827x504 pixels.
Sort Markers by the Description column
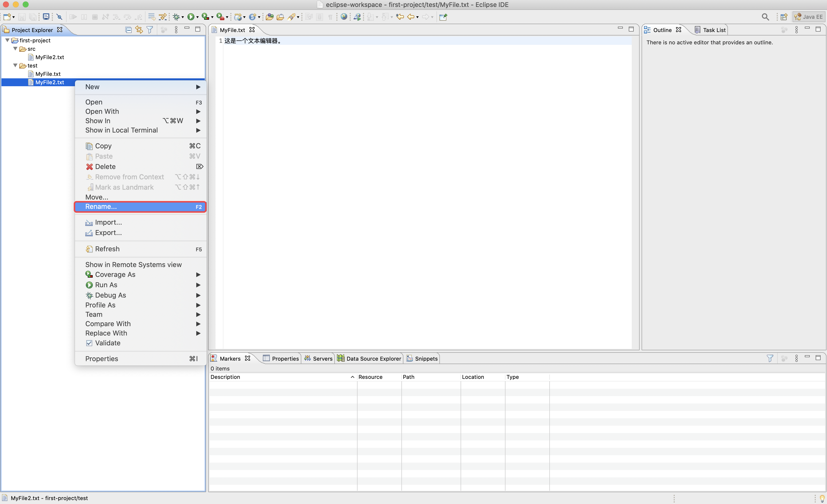pyautogui.click(x=283, y=377)
